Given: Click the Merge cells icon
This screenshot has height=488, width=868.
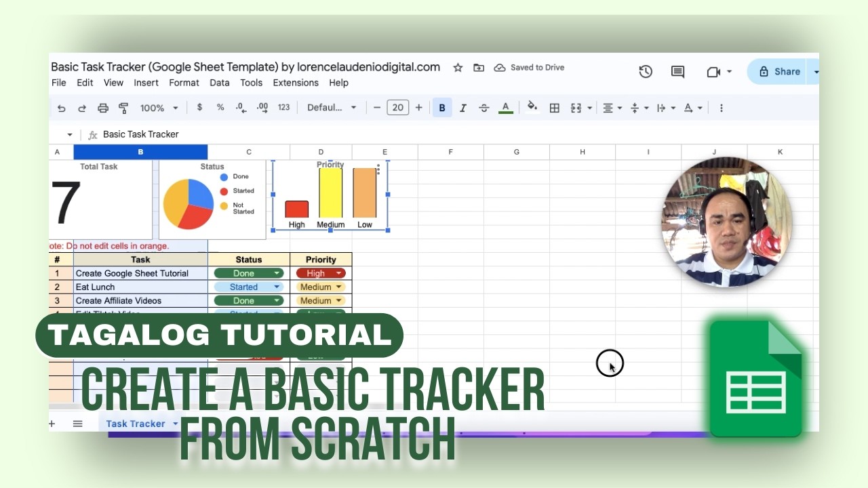Looking at the screenshot, I should (x=576, y=108).
